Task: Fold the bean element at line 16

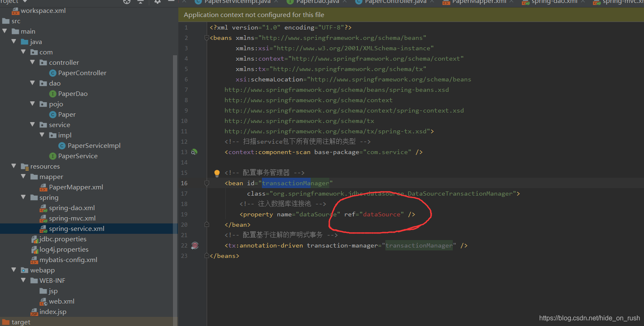Action: [207, 183]
